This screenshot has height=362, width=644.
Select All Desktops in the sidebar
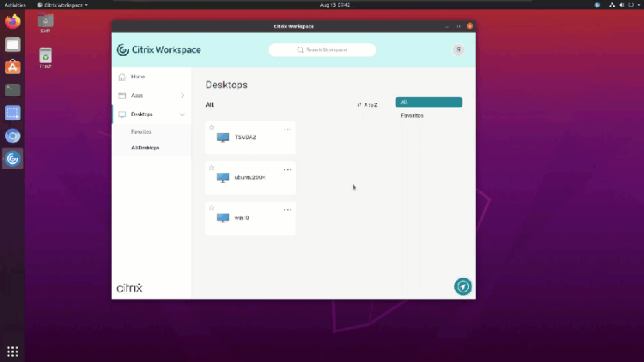[145, 148]
